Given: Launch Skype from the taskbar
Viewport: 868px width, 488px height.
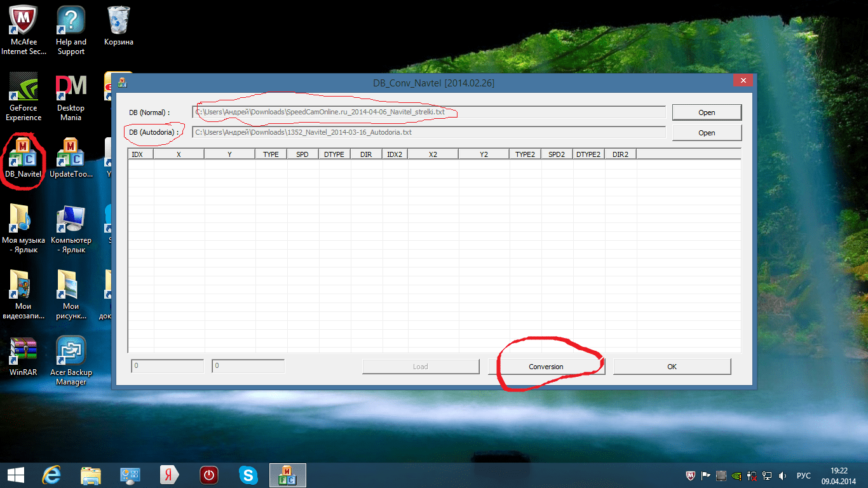Looking at the screenshot, I should pos(248,475).
